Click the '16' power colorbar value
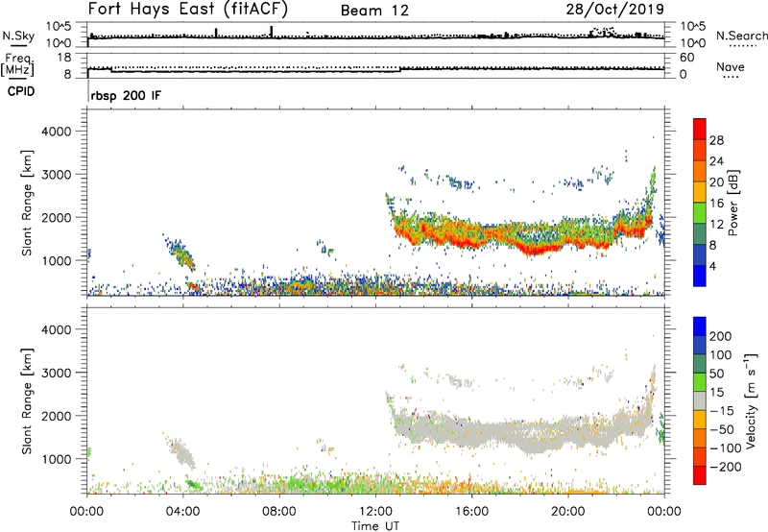768x532 pixels. [716, 204]
